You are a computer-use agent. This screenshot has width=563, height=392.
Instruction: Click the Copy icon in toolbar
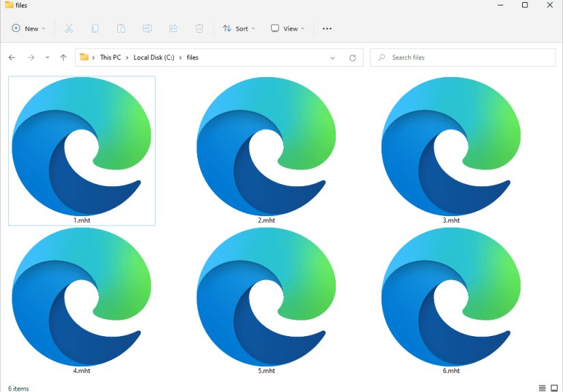click(x=95, y=29)
